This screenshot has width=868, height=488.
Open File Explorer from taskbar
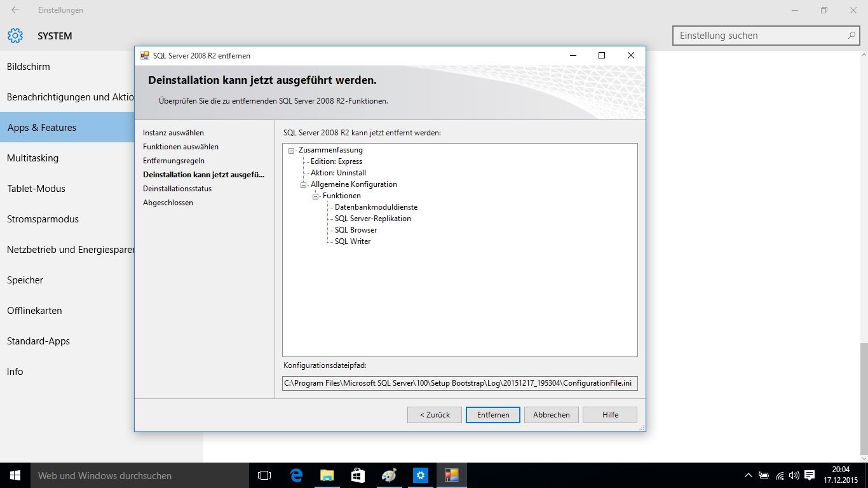click(x=327, y=475)
